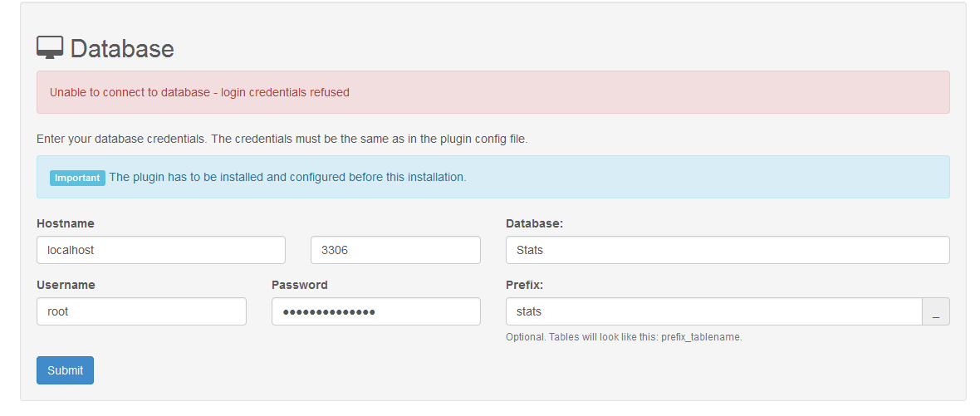Click the Hostname label
The height and width of the screenshot is (416, 980).
coord(66,223)
